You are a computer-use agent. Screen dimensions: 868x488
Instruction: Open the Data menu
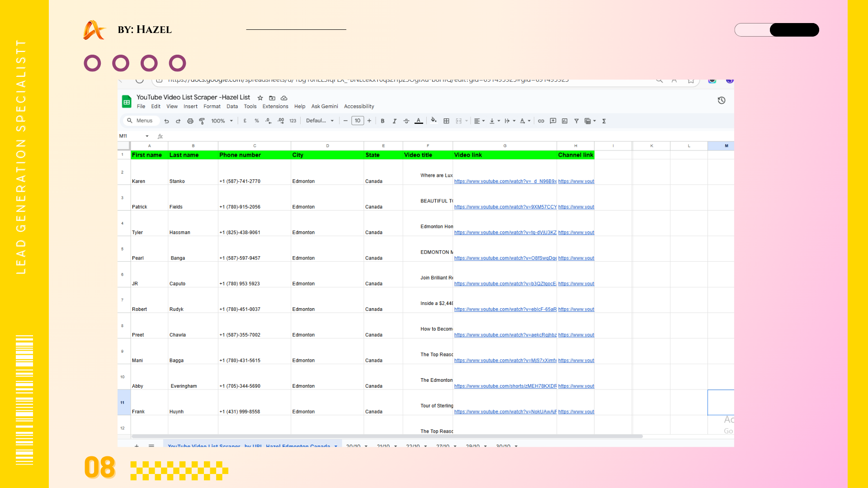click(x=232, y=107)
